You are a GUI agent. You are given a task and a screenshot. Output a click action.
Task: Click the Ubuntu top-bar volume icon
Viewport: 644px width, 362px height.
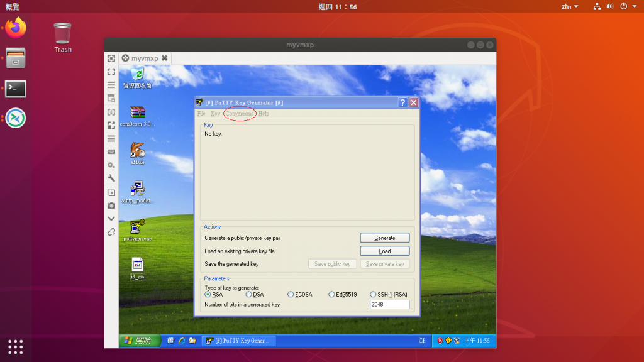610,6
